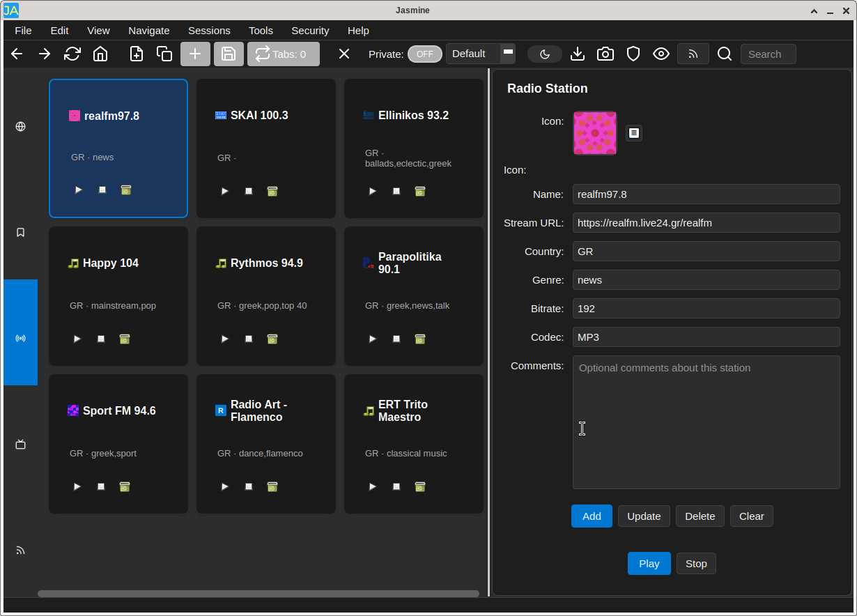This screenshot has height=616, width=857.
Task: Open the screenshot camera tool
Action: tap(605, 54)
